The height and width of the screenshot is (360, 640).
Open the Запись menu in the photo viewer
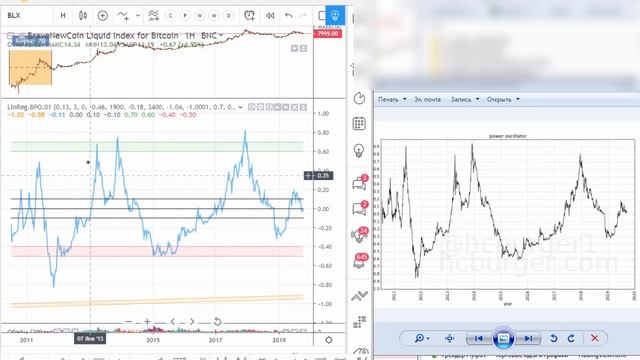tap(461, 99)
